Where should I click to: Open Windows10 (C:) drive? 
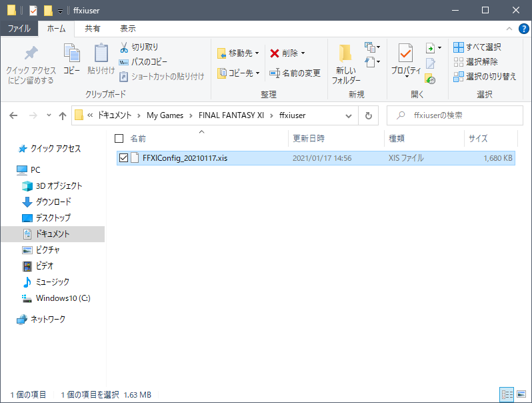pyautogui.click(x=56, y=298)
